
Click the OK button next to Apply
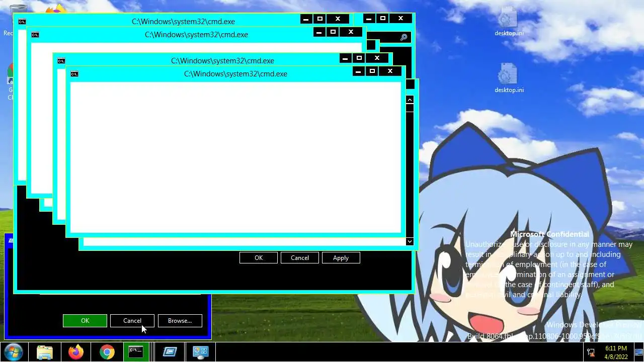coord(259,258)
